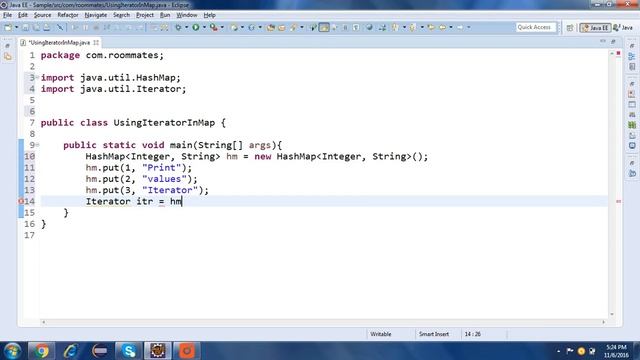Open the File menu
The height and width of the screenshot is (360, 640).
coord(7,15)
